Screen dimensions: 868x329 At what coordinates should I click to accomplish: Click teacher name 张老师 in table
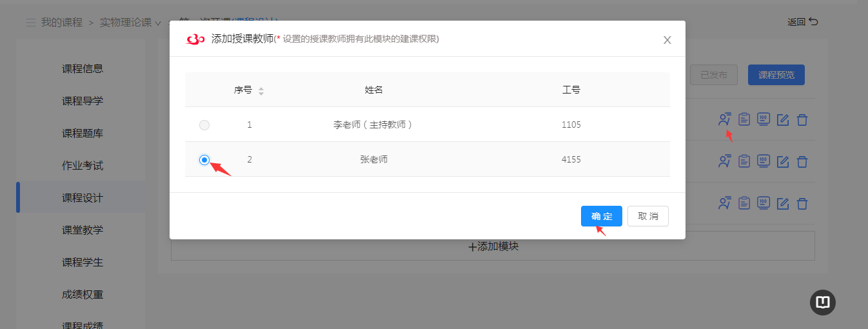click(x=374, y=159)
